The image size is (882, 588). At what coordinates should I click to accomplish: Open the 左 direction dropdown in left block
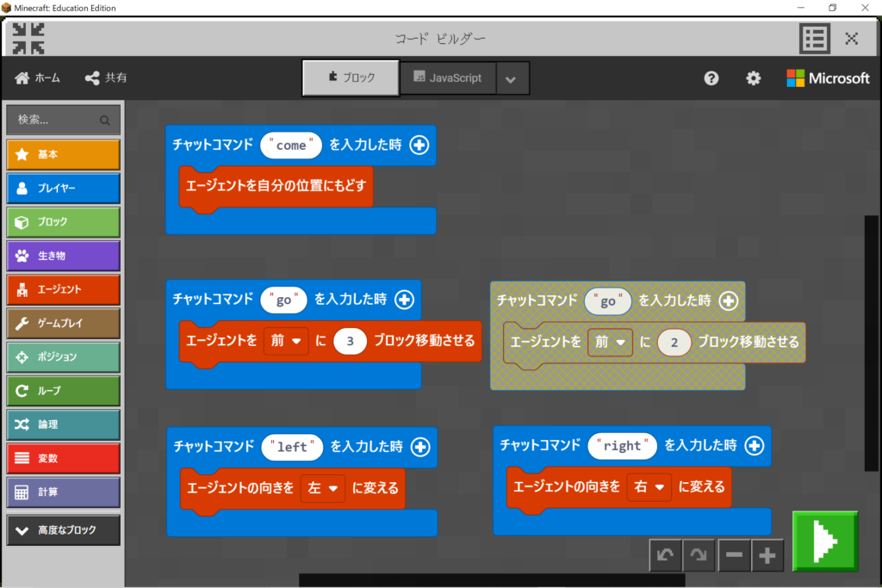[x=322, y=488]
